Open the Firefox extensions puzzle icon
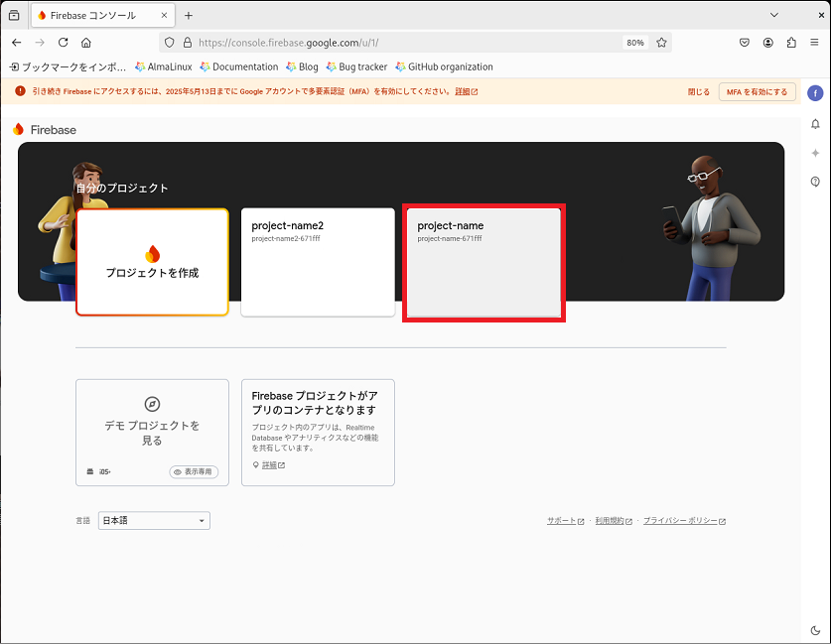 click(x=791, y=43)
